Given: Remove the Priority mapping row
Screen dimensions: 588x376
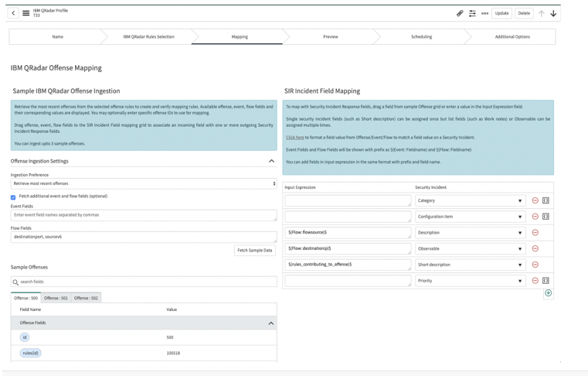Looking at the screenshot, I should click(535, 281).
